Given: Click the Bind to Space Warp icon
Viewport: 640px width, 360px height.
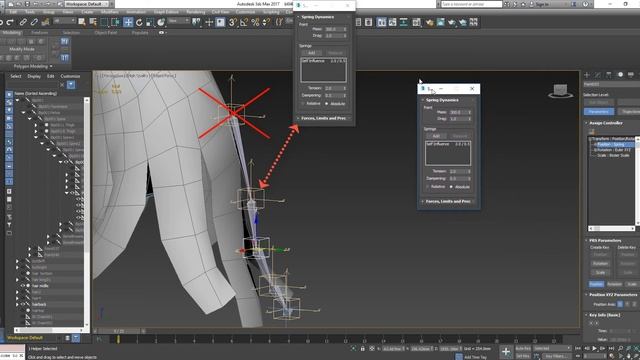Looking at the screenshot, I should (45, 22).
